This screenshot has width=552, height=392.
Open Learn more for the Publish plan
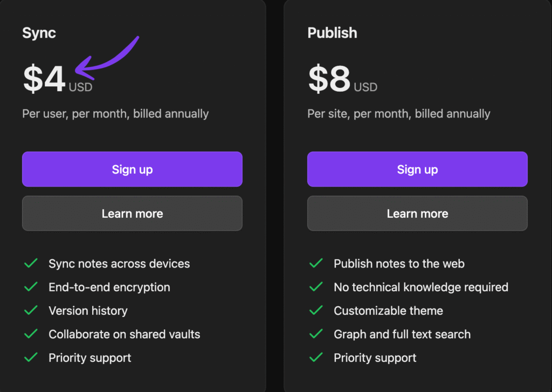417,214
